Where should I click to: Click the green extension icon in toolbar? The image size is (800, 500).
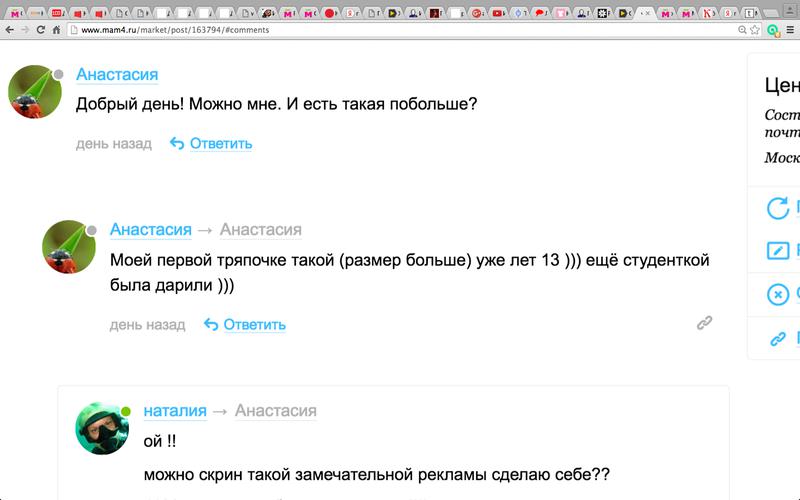tap(773, 30)
